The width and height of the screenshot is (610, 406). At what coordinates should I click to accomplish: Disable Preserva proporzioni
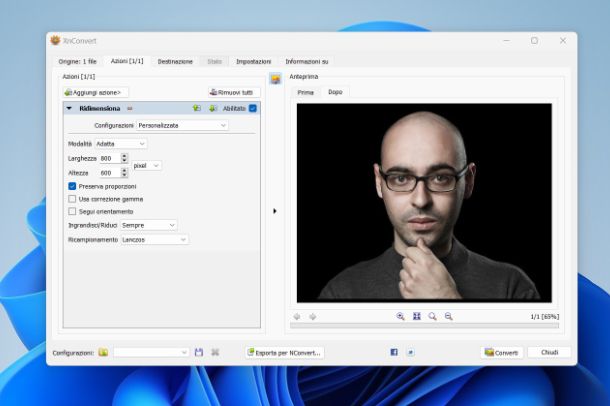coord(72,186)
